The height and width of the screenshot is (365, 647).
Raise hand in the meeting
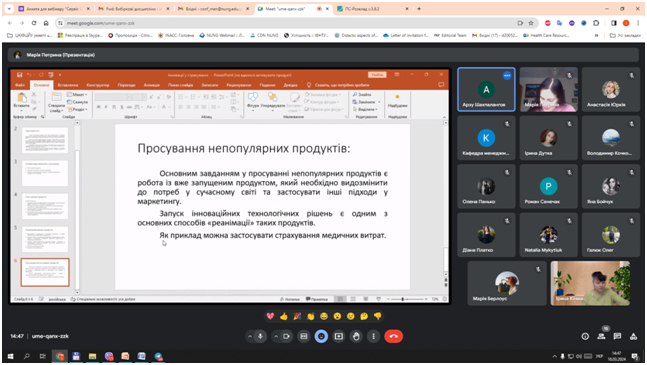[356, 336]
